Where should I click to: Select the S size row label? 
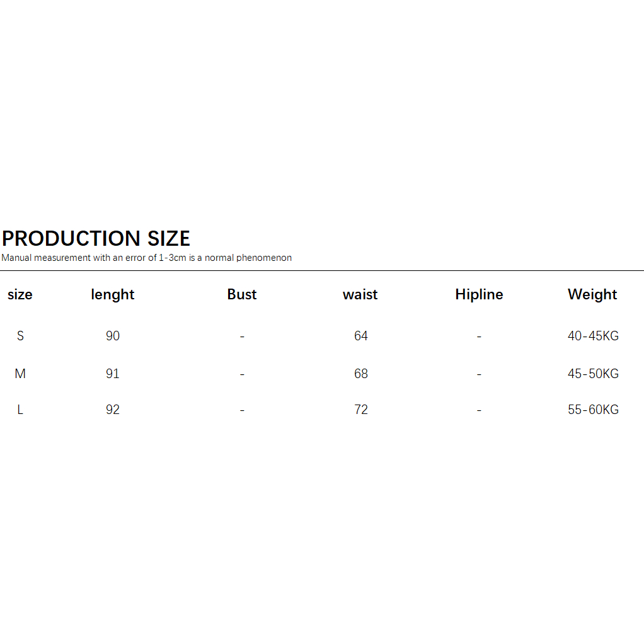[20, 336]
